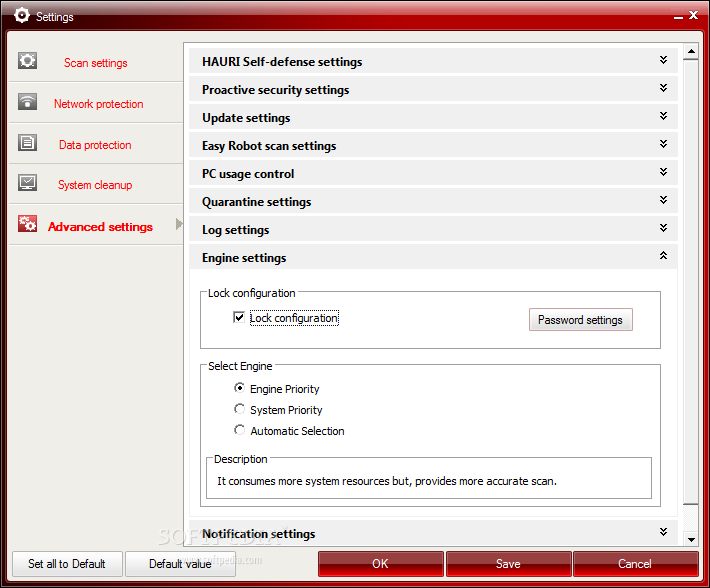
Task: Minimize the Settings window
Action: [678, 16]
